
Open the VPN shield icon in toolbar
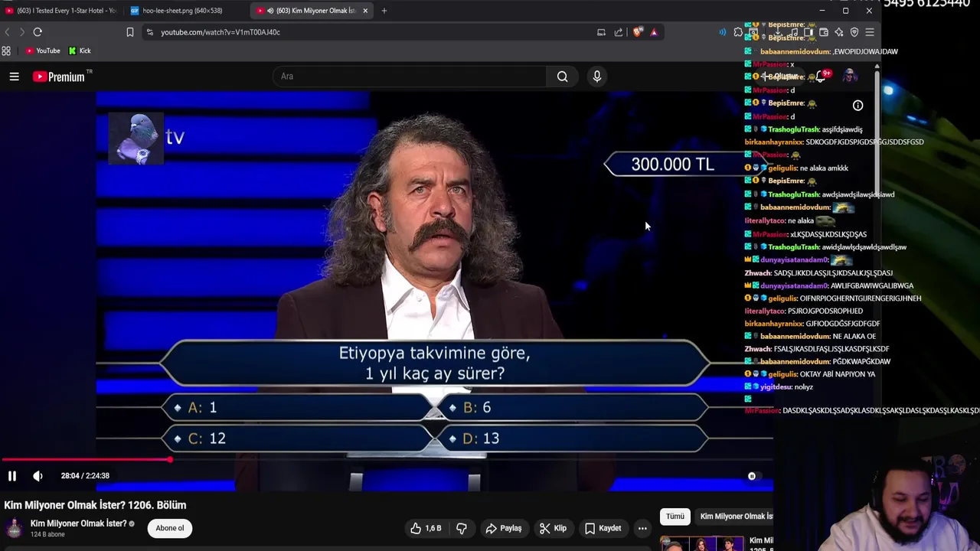tap(854, 32)
